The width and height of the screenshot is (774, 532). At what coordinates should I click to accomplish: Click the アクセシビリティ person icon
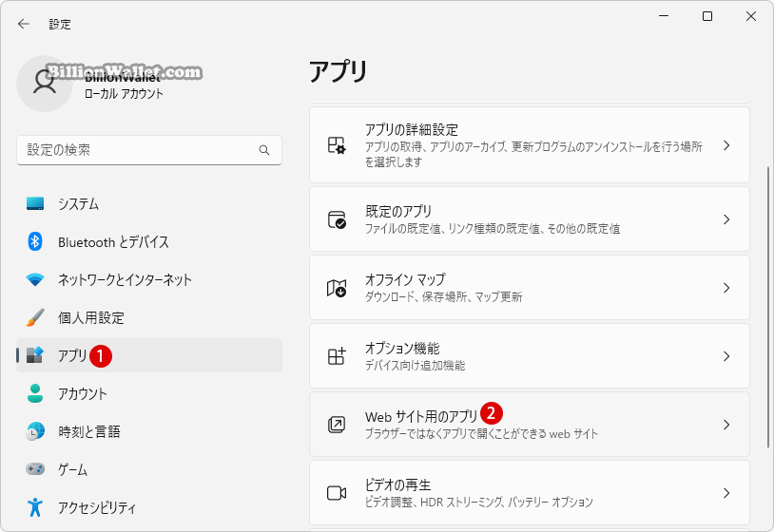click(x=35, y=507)
